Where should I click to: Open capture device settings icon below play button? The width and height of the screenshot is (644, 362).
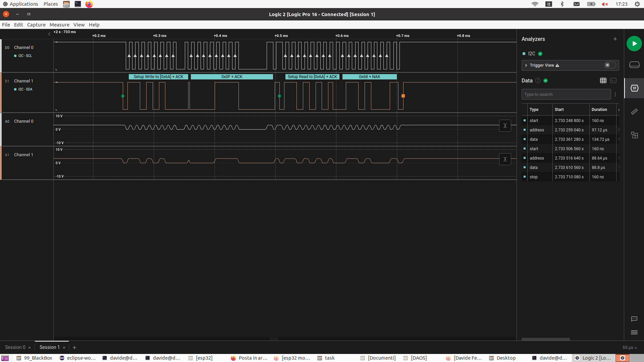coord(634,65)
